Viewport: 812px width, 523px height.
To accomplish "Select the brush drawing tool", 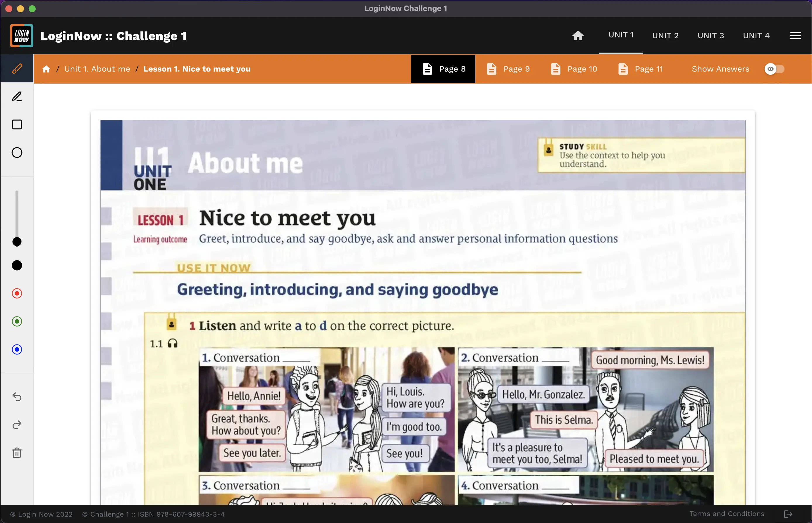I will [17, 69].
